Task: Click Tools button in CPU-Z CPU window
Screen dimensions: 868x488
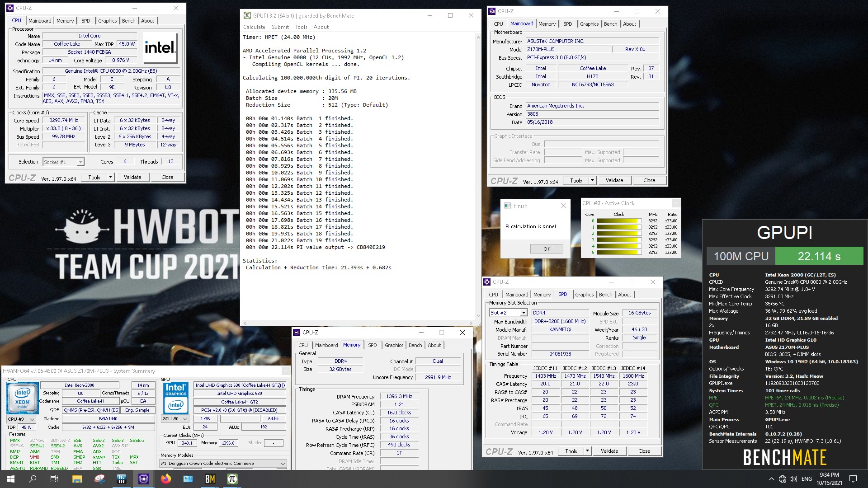Action: (x=94, y=177)
